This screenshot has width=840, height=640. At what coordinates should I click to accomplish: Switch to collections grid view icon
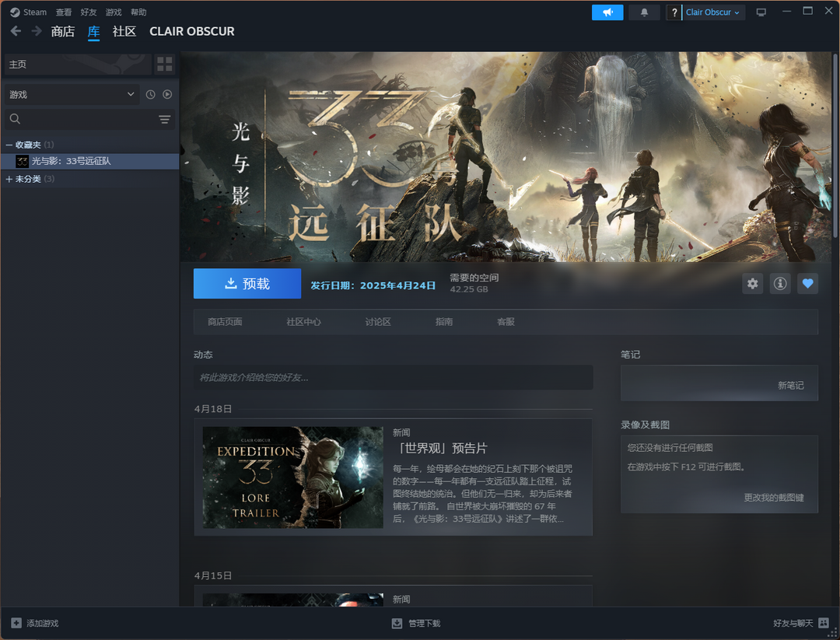165,65
